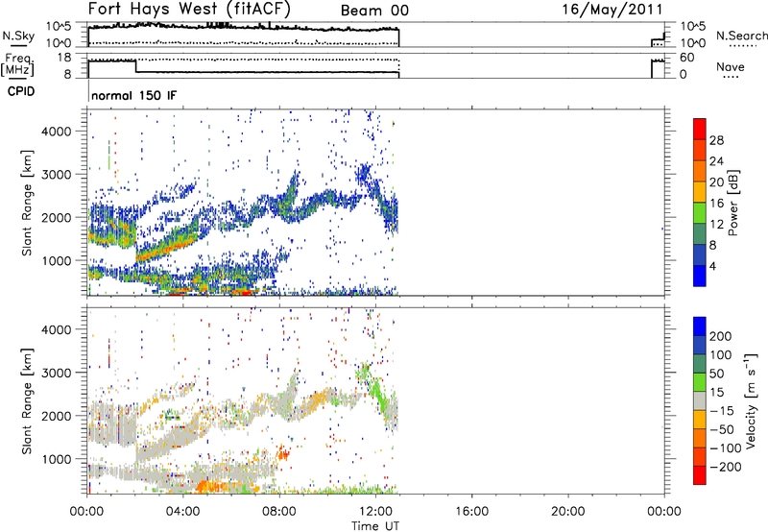Viewport: 768px width, 532px height.
Task: Click the 'Velocity [m s⁻¹]' colorbar label
Action: (x=751, y=400)
